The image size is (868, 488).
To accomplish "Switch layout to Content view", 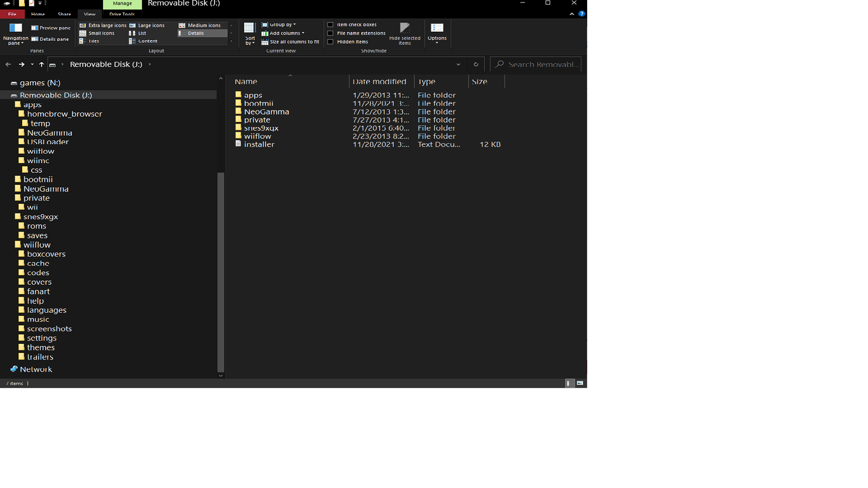I will (x=143, y=41).
